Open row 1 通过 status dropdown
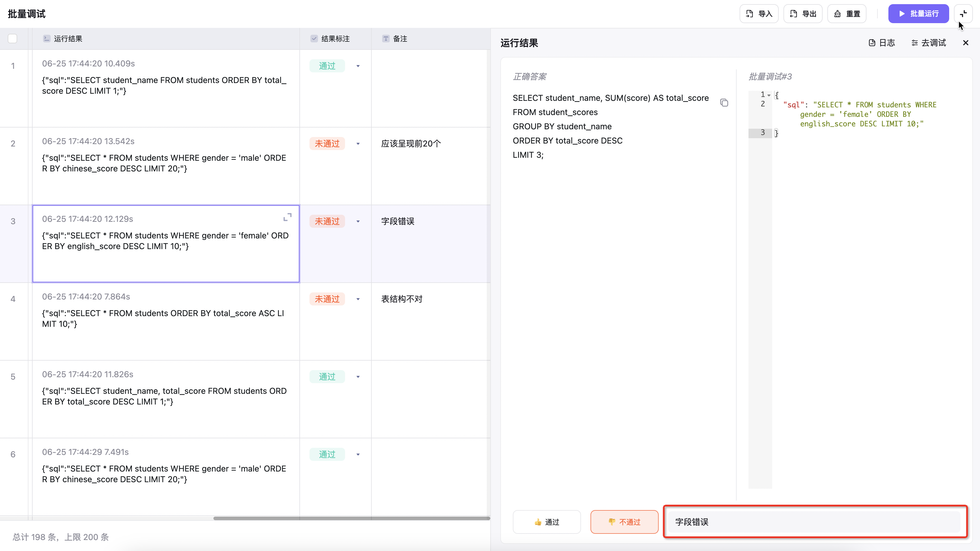This screenshot has height=551, width=980. click(358, 66)
